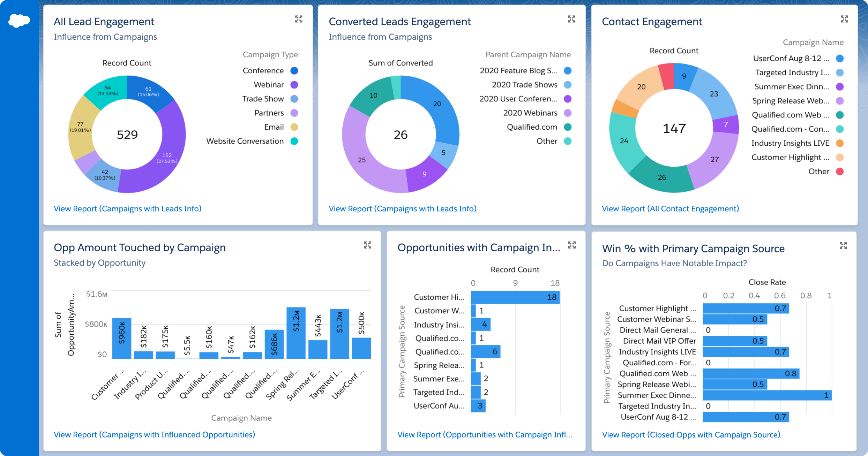This screenshot has width=868, height=456.
Task: Expand the Contact Engagement chart
Action: tap(844, 19)
